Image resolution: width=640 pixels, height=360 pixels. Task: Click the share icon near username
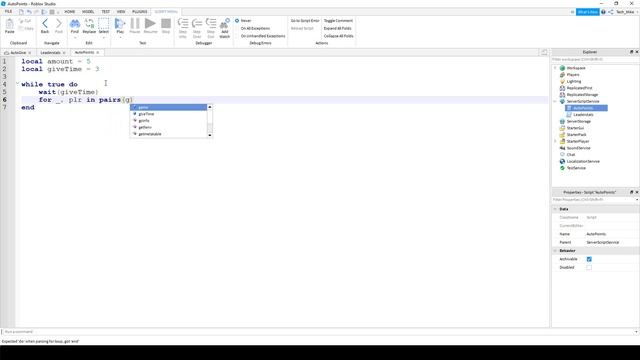coord(611,12)
